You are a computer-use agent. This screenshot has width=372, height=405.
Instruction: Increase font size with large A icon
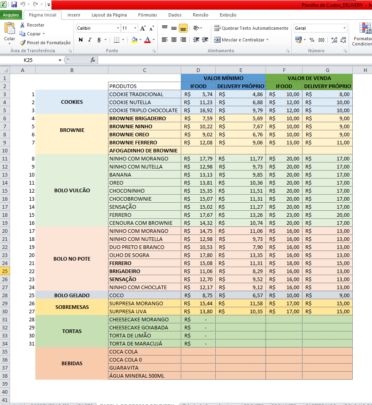tap(143, 28)
